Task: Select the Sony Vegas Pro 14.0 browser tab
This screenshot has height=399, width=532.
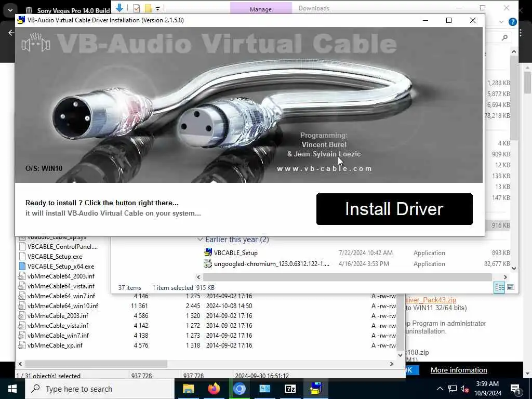Action: [67, 10]
